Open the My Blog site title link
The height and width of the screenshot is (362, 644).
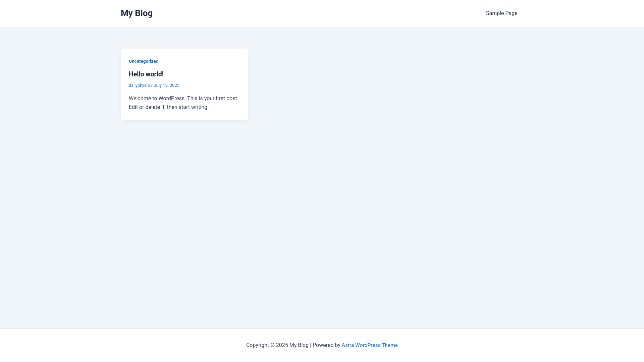137,13
